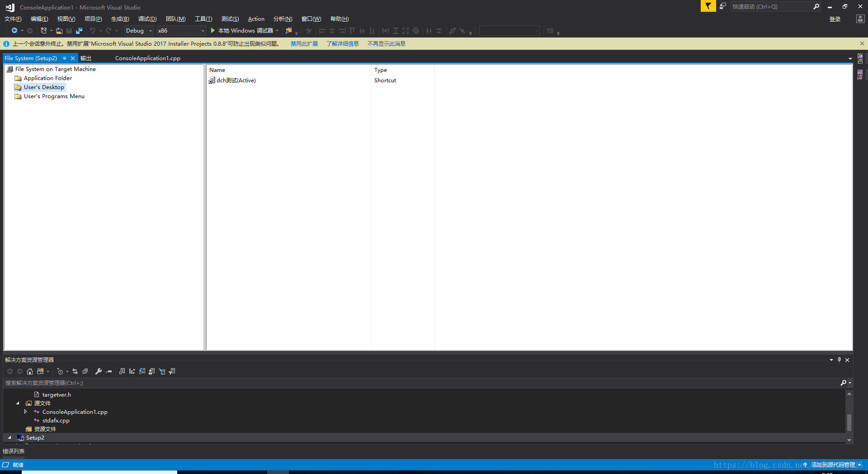This screenshot has width=868, height=474.
Task: Open the 生成(B) menu
Action: click(120, 19)
